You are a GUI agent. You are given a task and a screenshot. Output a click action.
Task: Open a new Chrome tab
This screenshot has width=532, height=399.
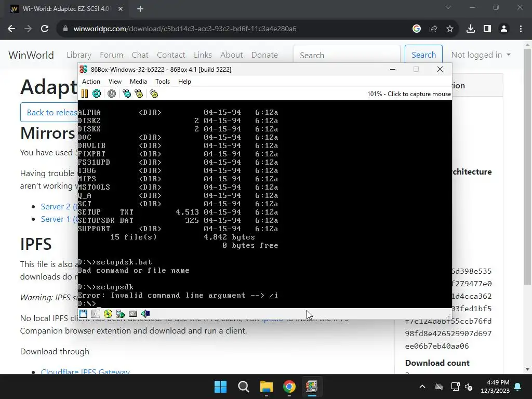(140, 9)
